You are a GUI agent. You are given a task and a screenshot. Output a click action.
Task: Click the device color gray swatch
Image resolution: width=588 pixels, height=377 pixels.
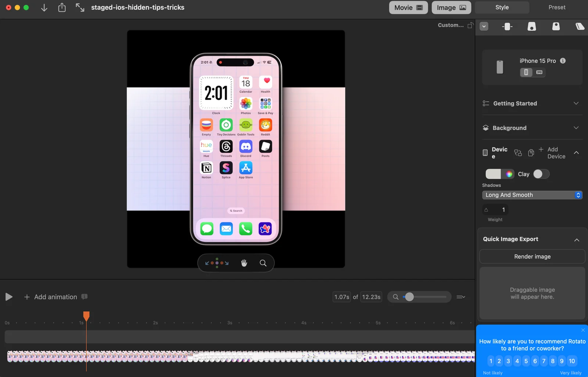coord(493,174)
